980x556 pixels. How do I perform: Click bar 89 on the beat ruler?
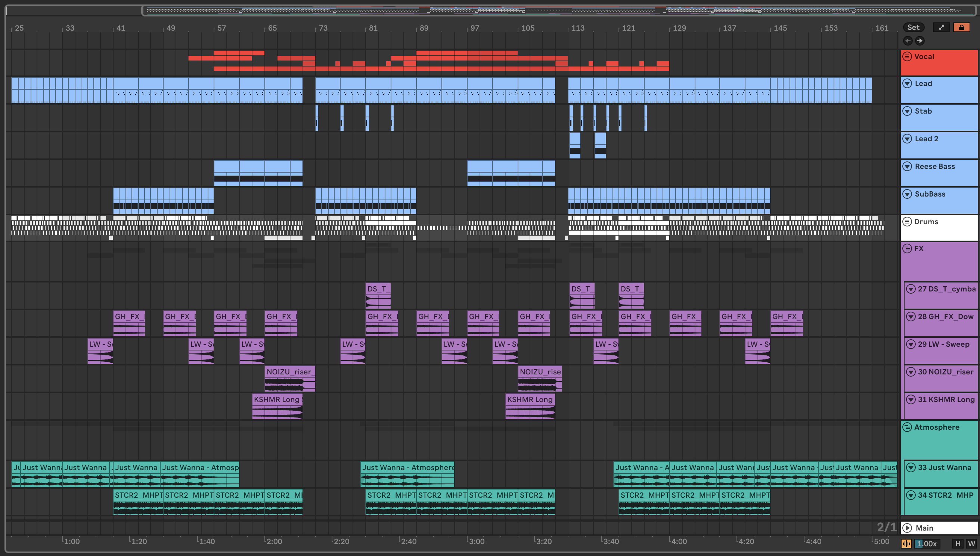click(424, 28)
